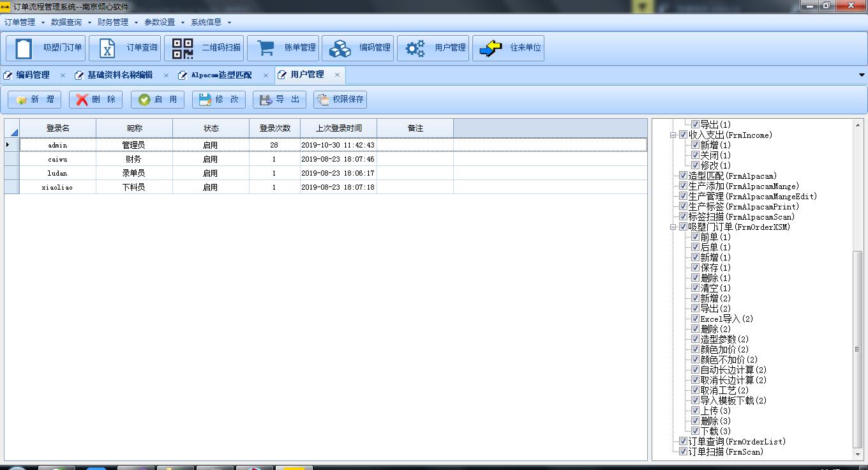
Task: Click the 账单管理 shopping cart icon
Action: (265, 49)
